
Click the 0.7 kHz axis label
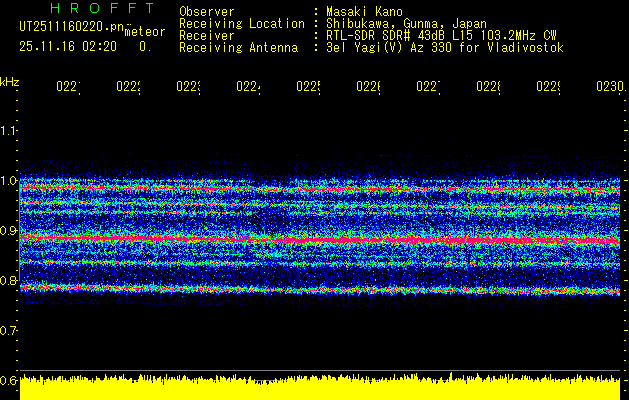[x=8, y=330]
